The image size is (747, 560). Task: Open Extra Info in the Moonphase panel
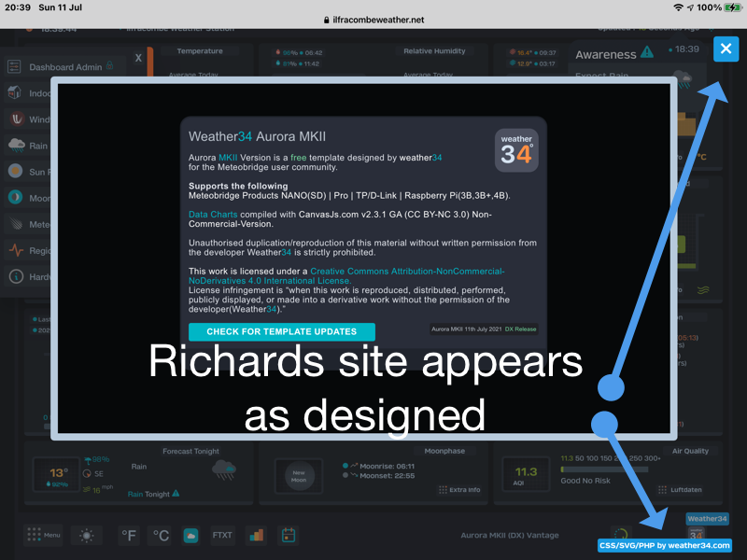pos(459,489)
